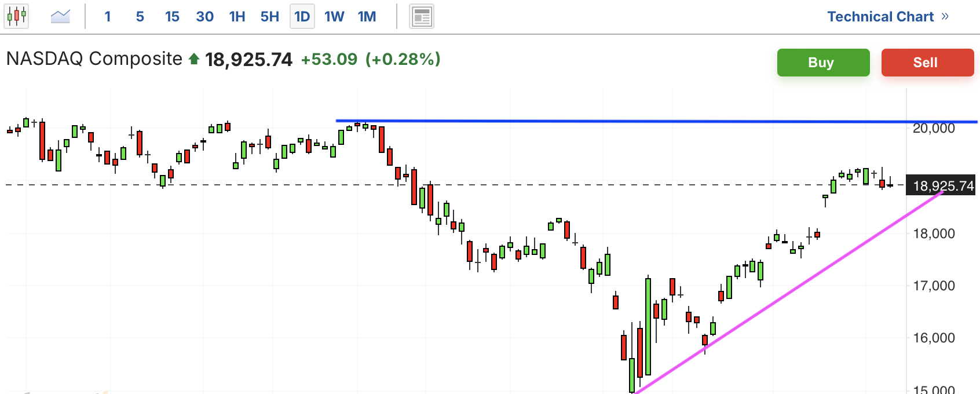Click the 18,000 price axis label

(934, 234)
